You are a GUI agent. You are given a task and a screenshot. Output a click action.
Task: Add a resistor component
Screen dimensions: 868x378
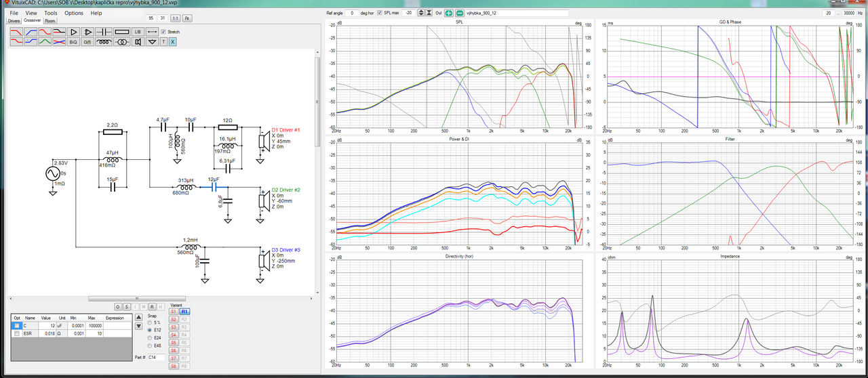coord(122,32)
